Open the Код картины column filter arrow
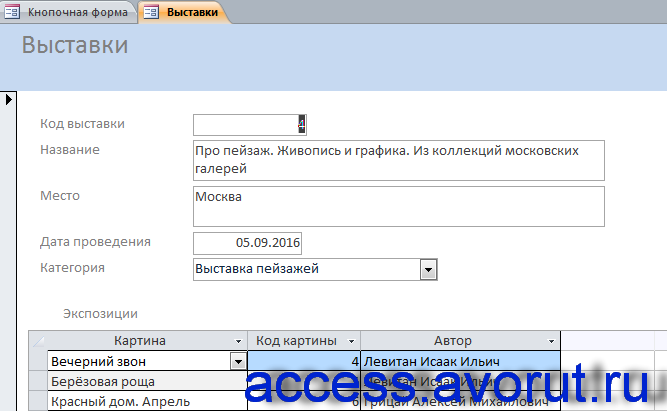 pos(351,341)
